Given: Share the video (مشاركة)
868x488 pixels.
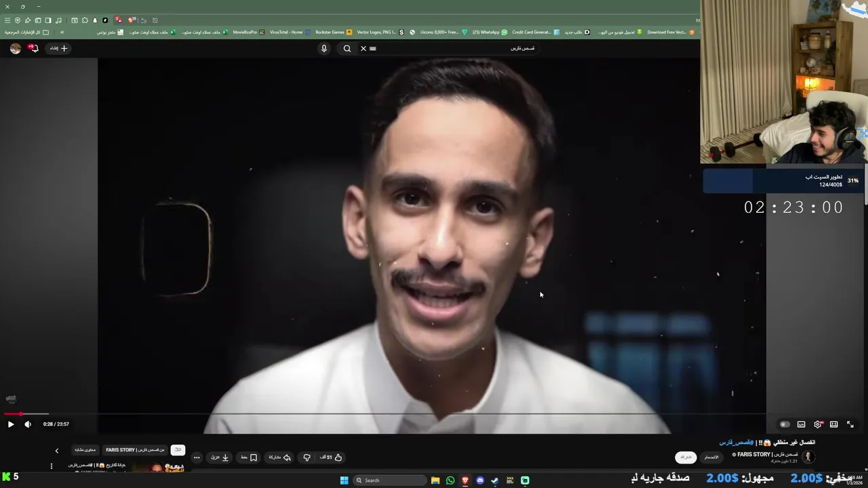Looking at the screenshot, I should pyautogui.click(x=279, y=457).
